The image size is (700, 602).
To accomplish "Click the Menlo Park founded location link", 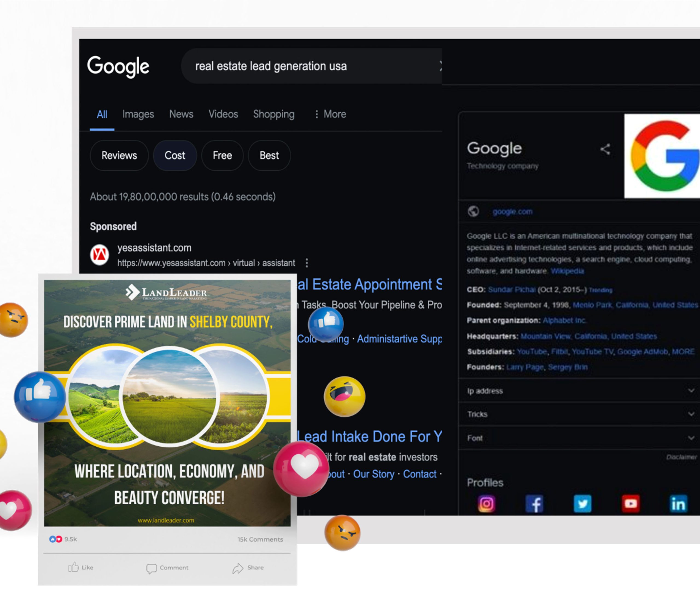I will coord(635,305).
